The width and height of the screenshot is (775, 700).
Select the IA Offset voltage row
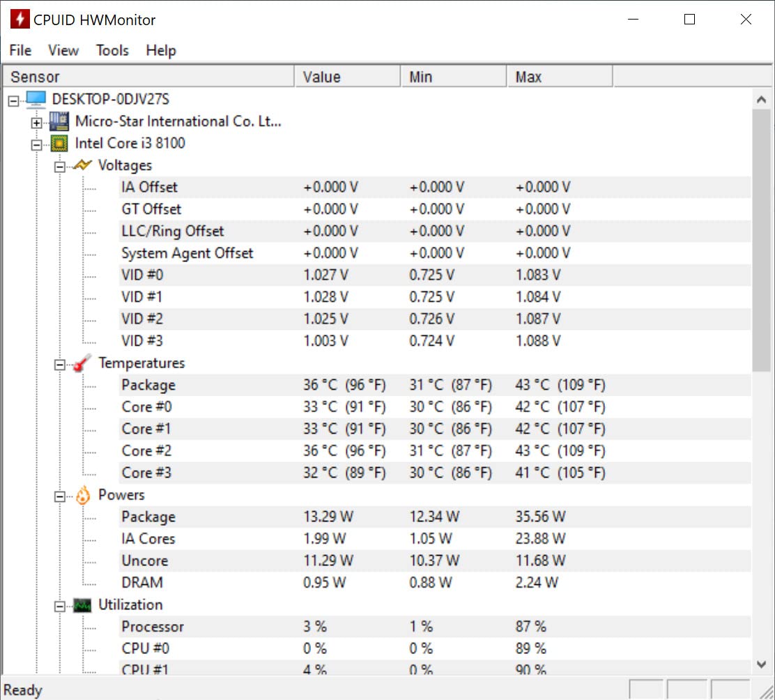(435, 188)
